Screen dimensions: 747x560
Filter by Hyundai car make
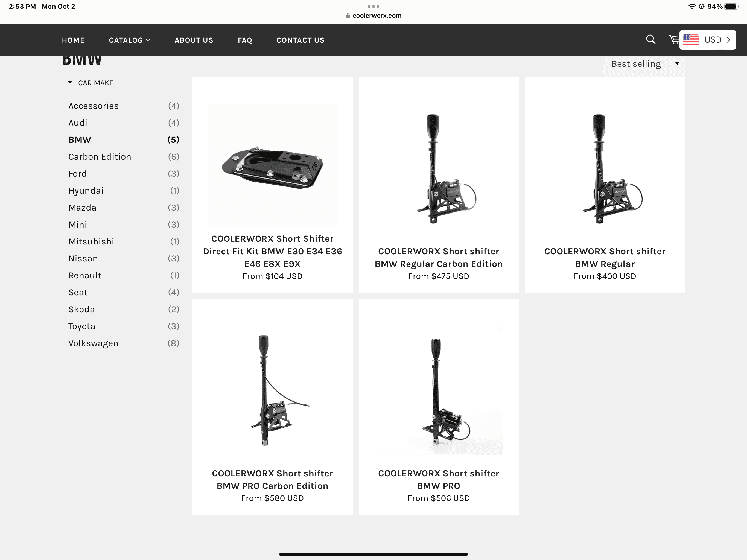124,191
